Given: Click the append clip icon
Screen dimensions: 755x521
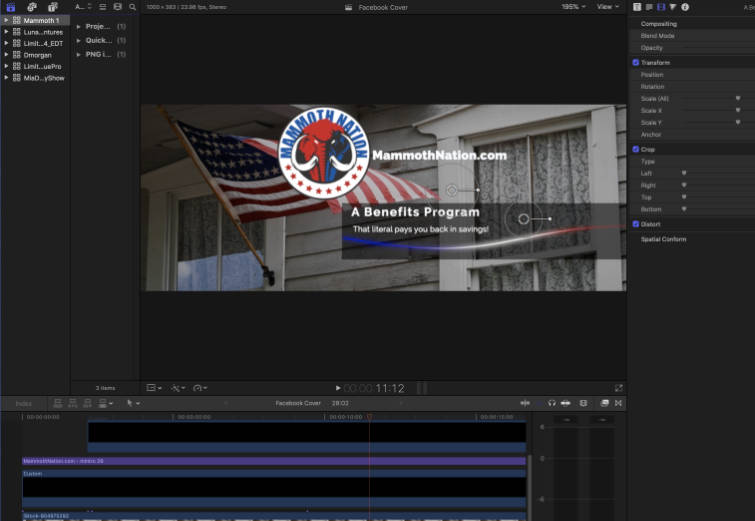Looking at the screenshot, I should (x=88, y=403).
